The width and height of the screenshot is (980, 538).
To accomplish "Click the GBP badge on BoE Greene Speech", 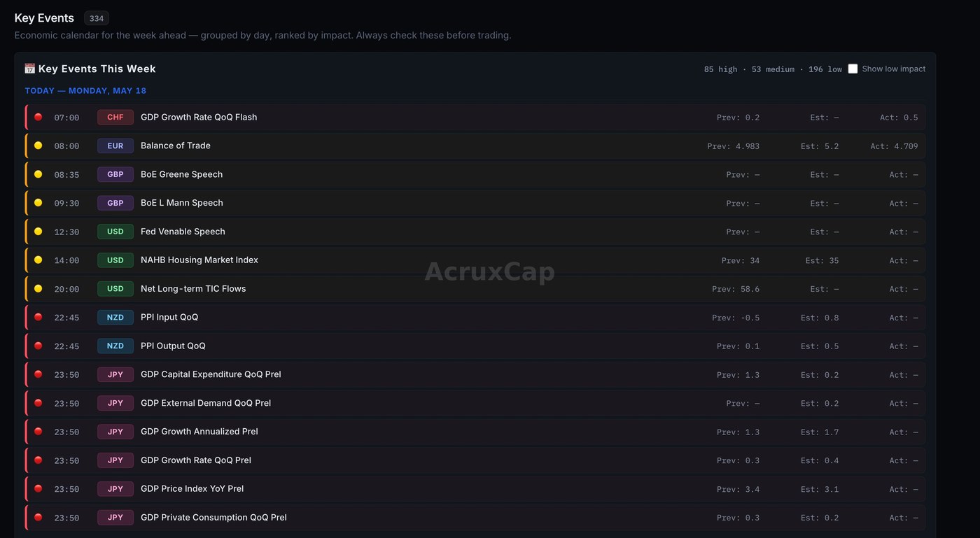I will pyautogui.click(x=115, y=174).
